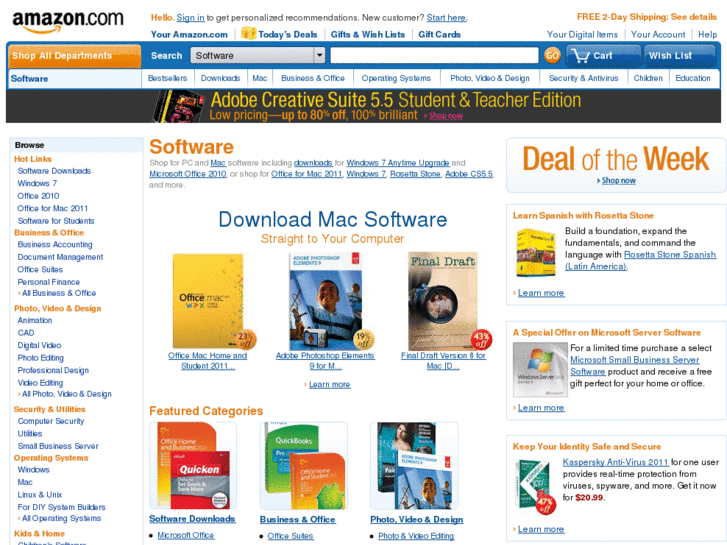
Task: Open the Help link
Action: (708, 34)
